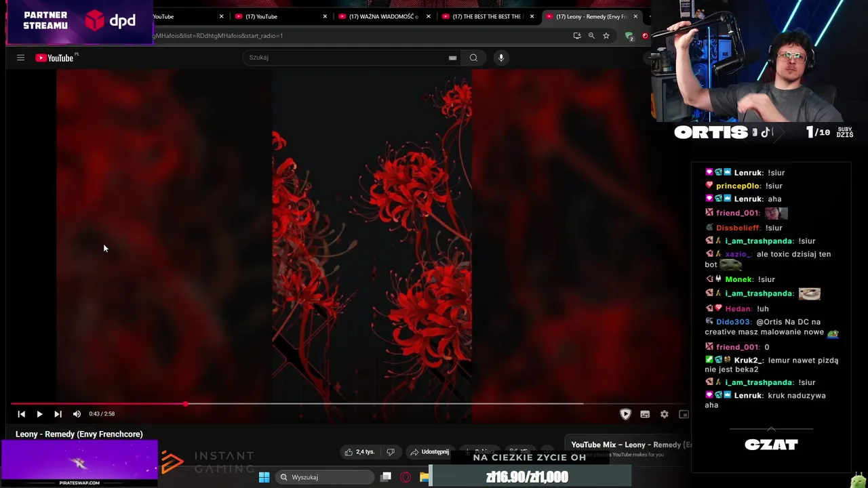Close the THE BEST THE BEST tab
The width and height of the screenshot is (868, 488).
point(532,16)
